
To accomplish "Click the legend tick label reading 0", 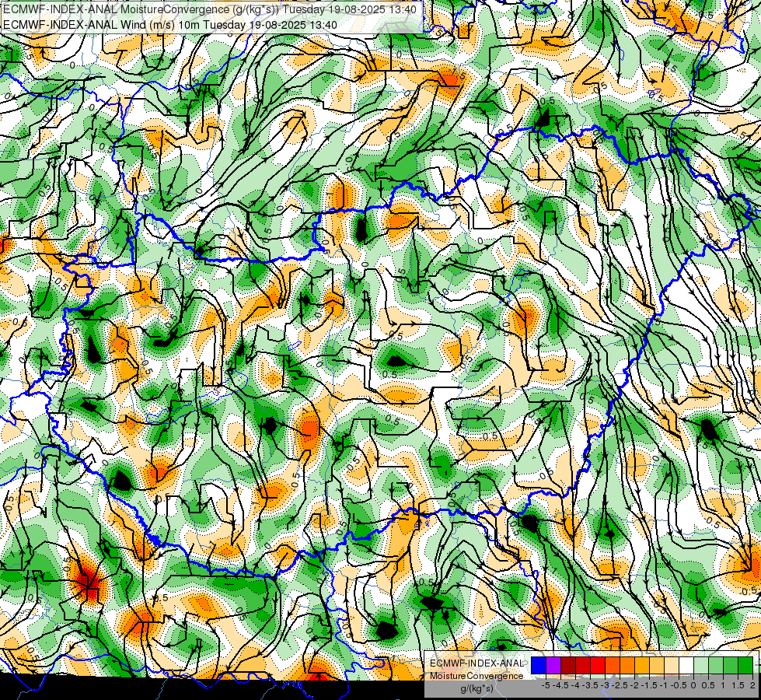I will click(x=693, y=685).
